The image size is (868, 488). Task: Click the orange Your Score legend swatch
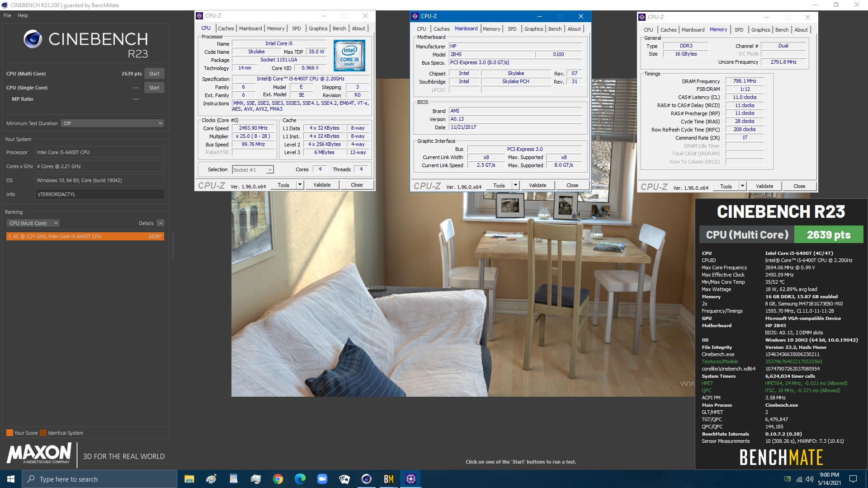pyautogui.click(x=9, y=433)
